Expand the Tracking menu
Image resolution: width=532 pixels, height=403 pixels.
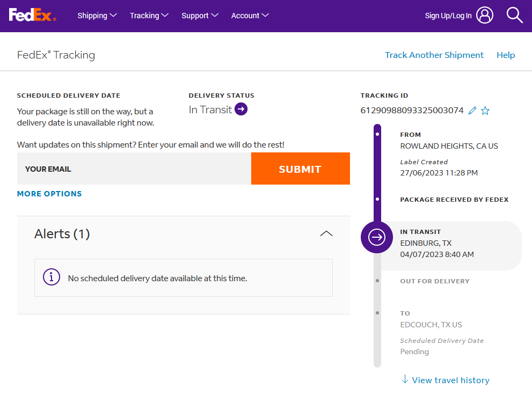coord(149,16)
